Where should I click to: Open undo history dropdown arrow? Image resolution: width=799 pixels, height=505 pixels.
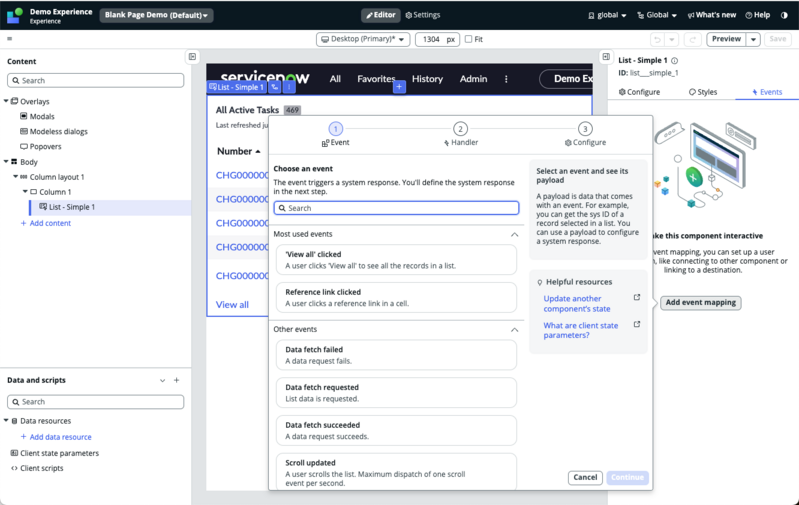(672, 39)
